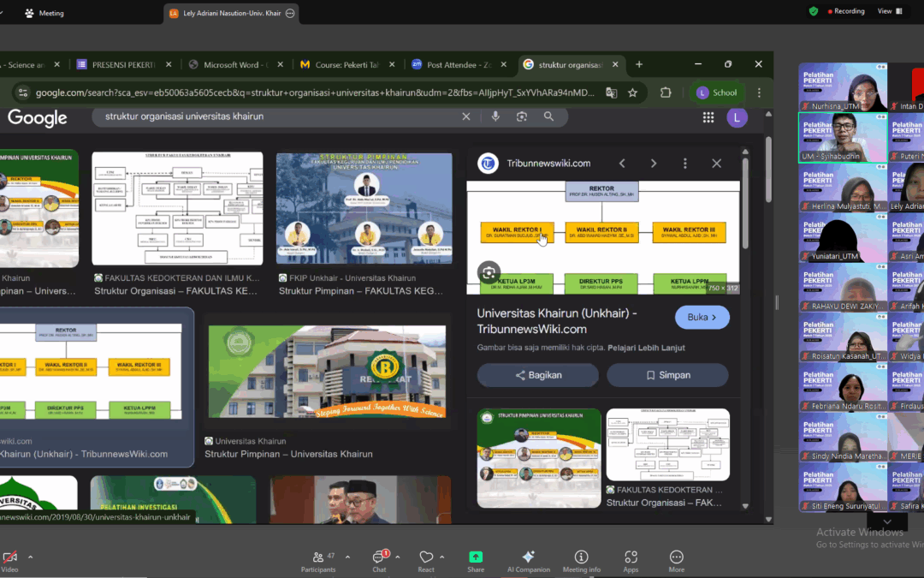Open Participants panel
Screen dimensions: 924x578
pos(318,562)
